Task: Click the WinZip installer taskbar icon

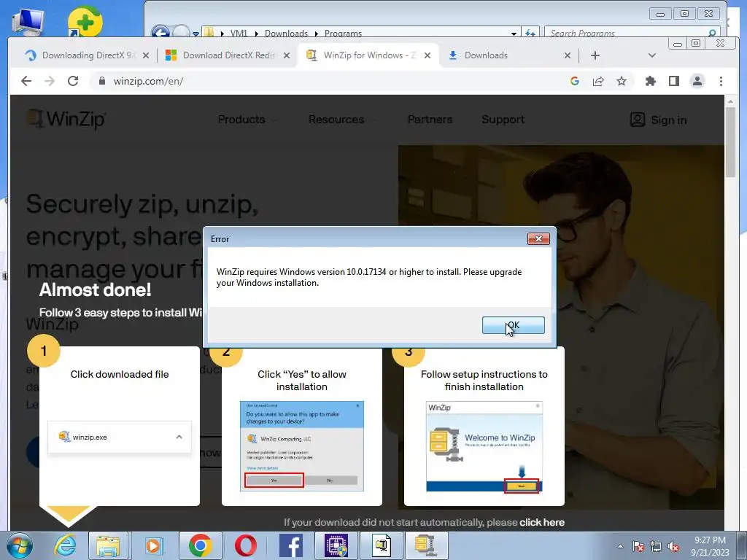Action: pos(427,545)
